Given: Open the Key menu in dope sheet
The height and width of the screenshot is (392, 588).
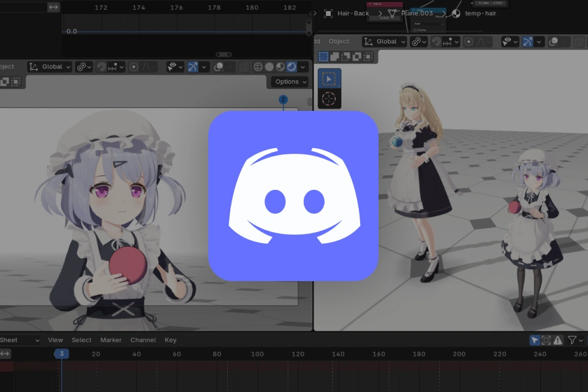Looking at the screenshot, I should click(170, 340).
